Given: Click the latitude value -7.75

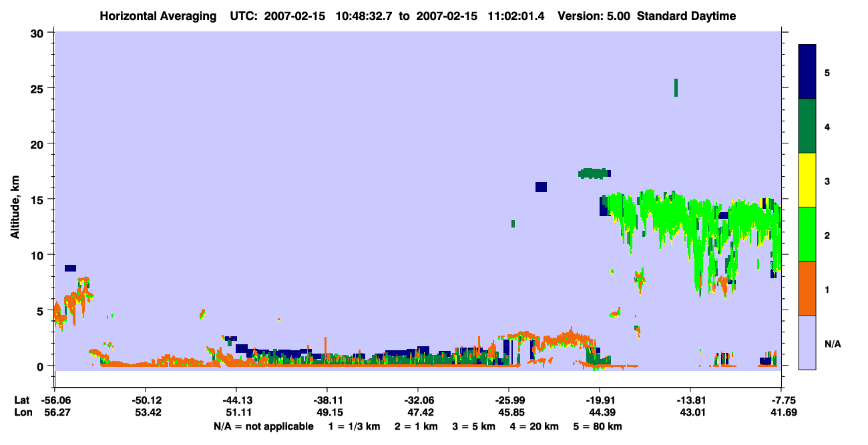Looking at the screenshot, I should [x=783, y=400].
